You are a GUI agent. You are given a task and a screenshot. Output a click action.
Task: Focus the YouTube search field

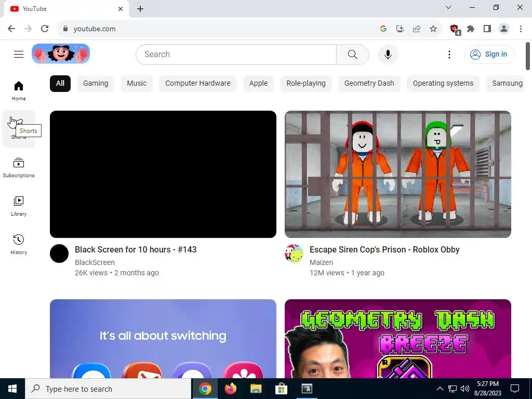[x=236, y=54]
